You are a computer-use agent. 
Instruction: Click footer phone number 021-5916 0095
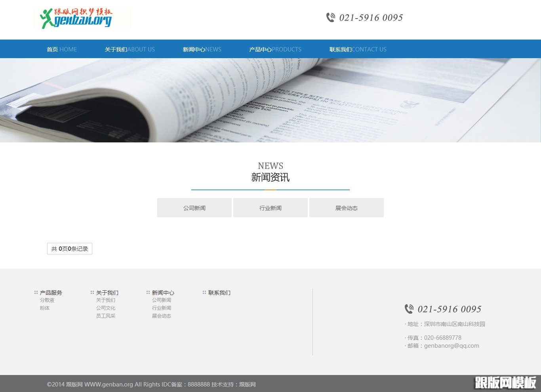pyautogui.click(x=450, y=309)
